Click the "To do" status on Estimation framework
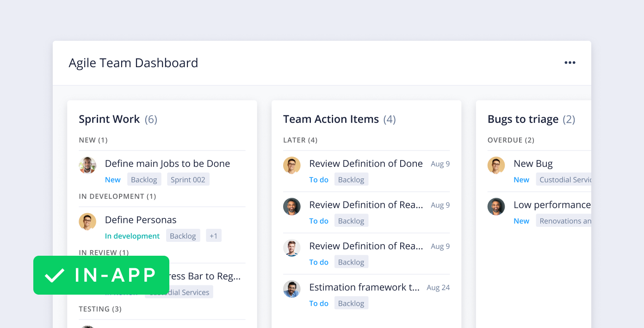This screenshot has height=328, width=644. (319, 303)
